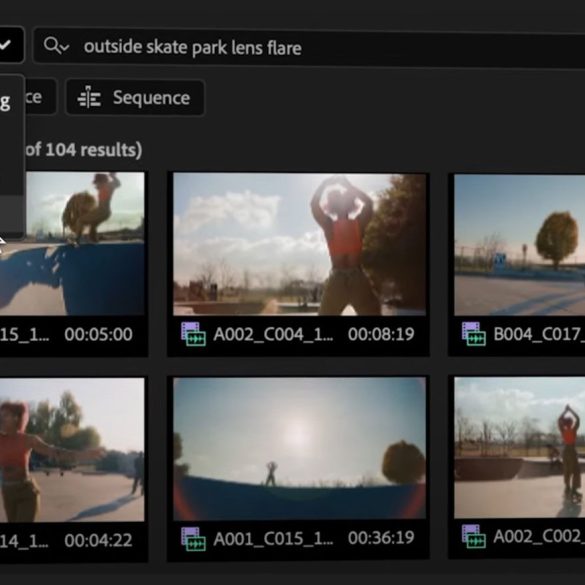This screenshot has width=585, height=585.
Task: Click the clip icon beside A001_C015
Action: pos(193,539)
